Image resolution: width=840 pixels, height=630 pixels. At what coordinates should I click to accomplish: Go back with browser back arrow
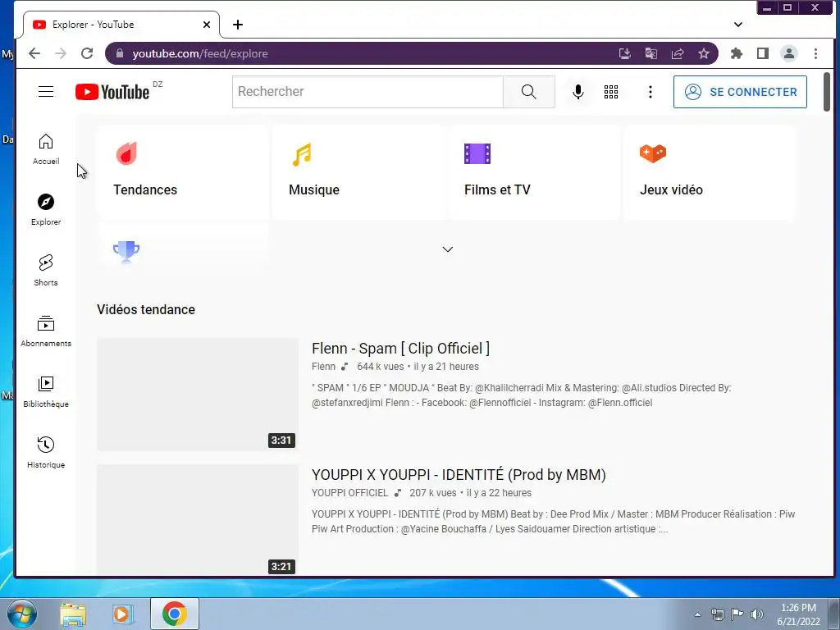click(x=34, y=53)
